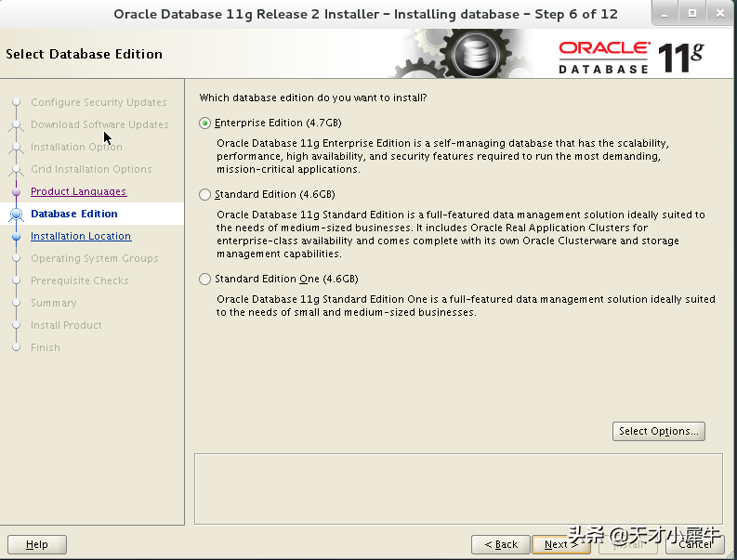The height and width of the screenshot is (560, 737).
Task: Pick Standard Edition One (4.6GB) option
Action: [x=205, y=279]
